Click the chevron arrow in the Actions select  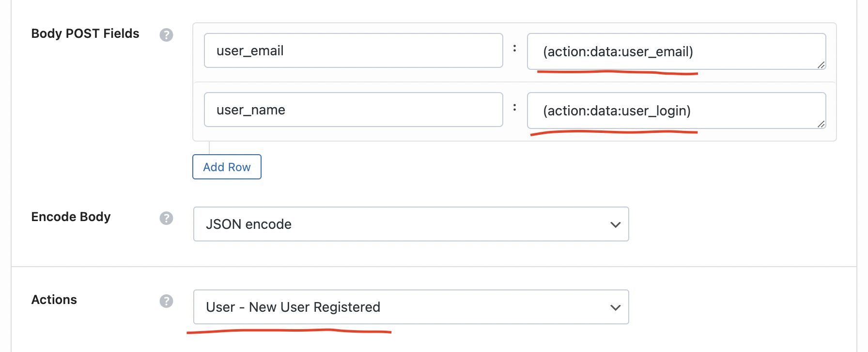tap(615, 307)
